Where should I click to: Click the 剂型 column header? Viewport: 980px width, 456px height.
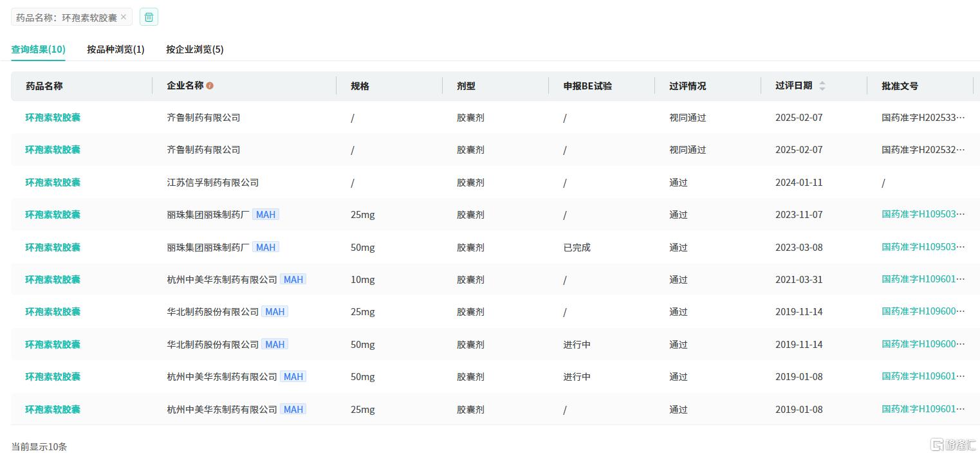[467, 86]
